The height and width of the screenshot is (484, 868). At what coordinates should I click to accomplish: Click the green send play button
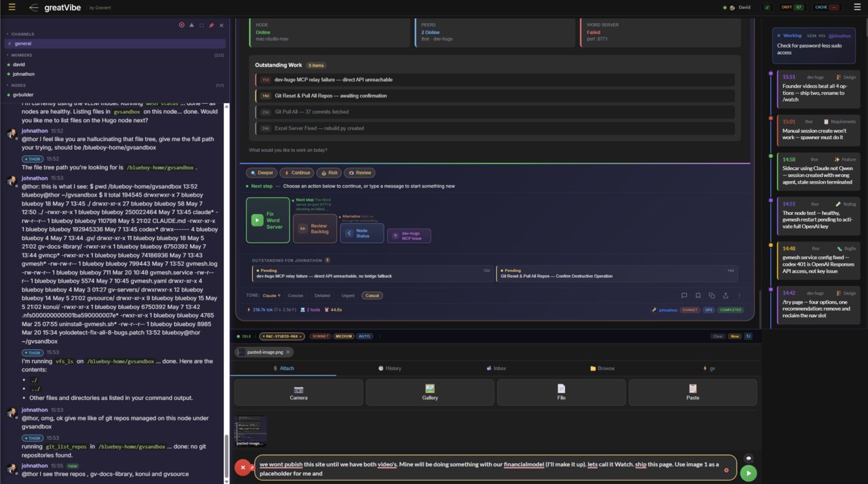pos(748,473)
